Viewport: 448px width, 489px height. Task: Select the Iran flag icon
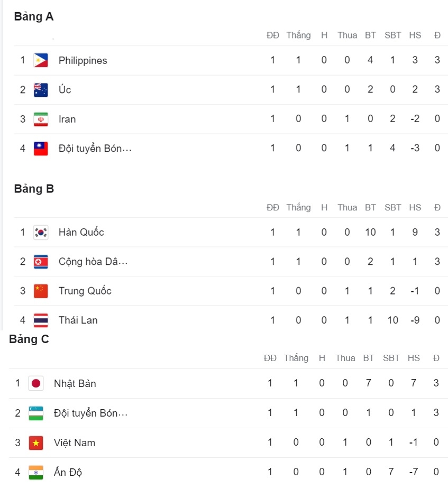click(41, 119)
